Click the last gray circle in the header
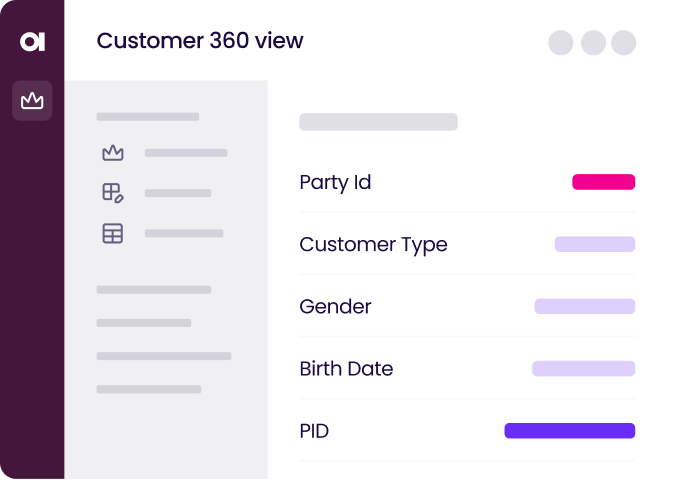This screenshot has height=480, width=700. 624,42
